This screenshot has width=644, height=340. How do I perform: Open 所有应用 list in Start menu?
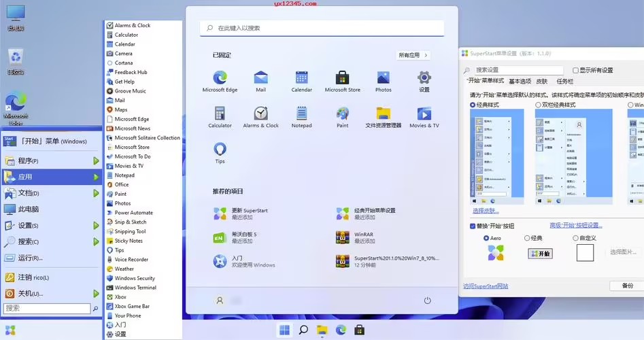coord(413,55)
